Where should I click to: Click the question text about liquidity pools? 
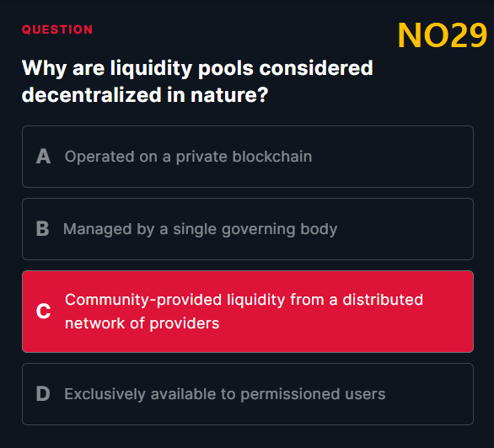tap(197, 81)
